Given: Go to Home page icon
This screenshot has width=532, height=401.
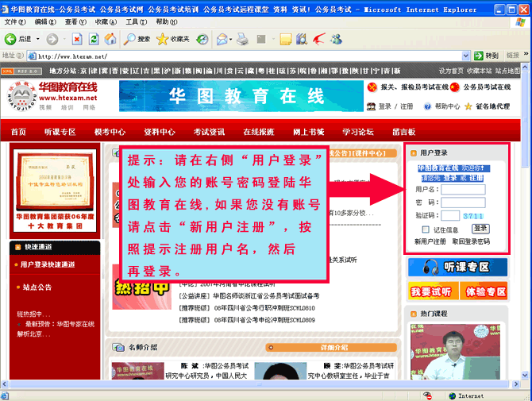Looking at the screenshot, I should point(110,39).
